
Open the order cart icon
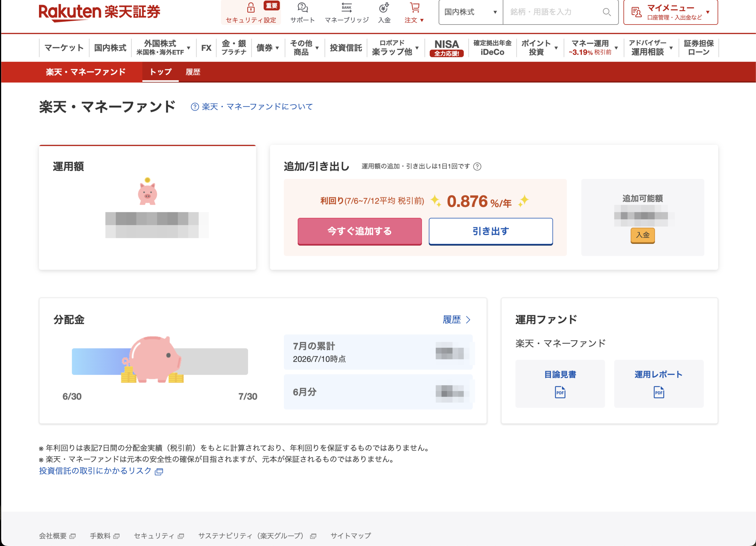point(415,7)
